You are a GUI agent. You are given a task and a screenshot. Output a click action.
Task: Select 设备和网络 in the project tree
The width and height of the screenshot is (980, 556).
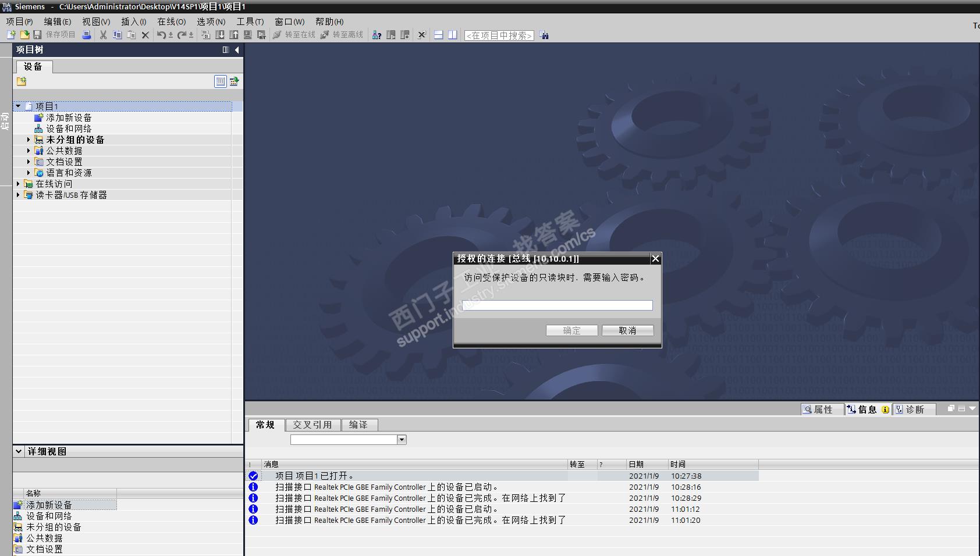69,129
